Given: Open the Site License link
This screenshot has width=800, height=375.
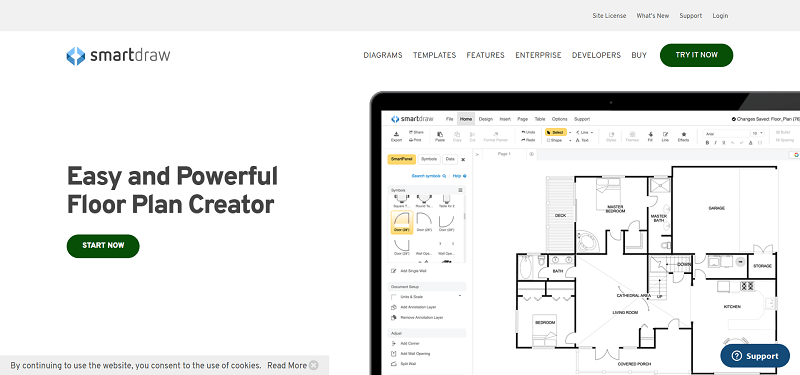Looking at the screenshot, I should click(609, 16).
